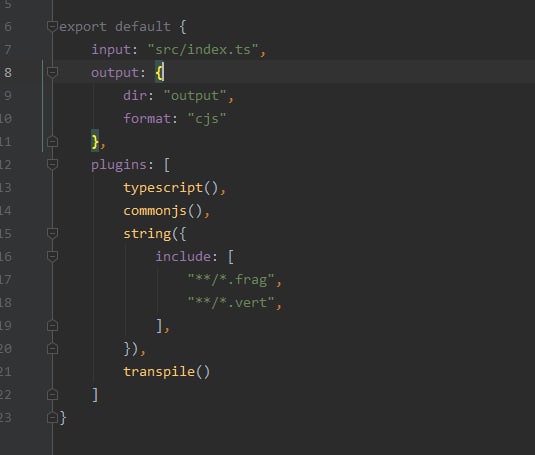Collapse the export default block fold marker

coord(52,26)
